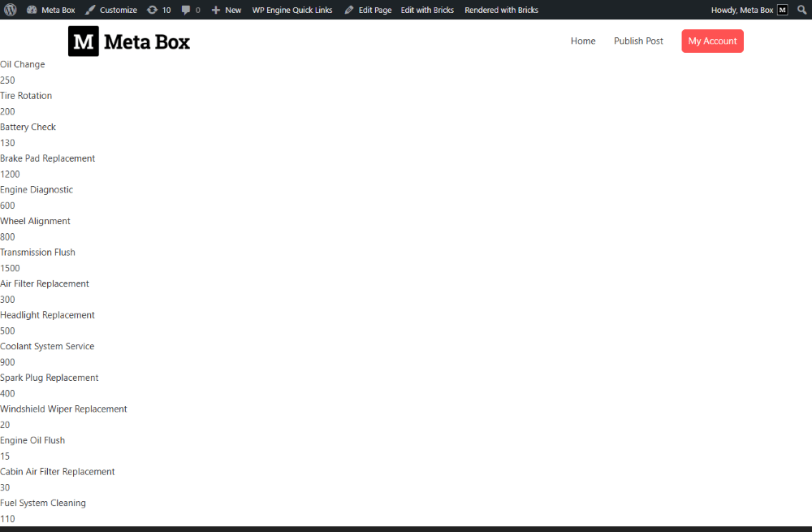Viewport: 812px width, 532px height.
Task: Open WP Engine Quick Links menu
Action: 291,10
